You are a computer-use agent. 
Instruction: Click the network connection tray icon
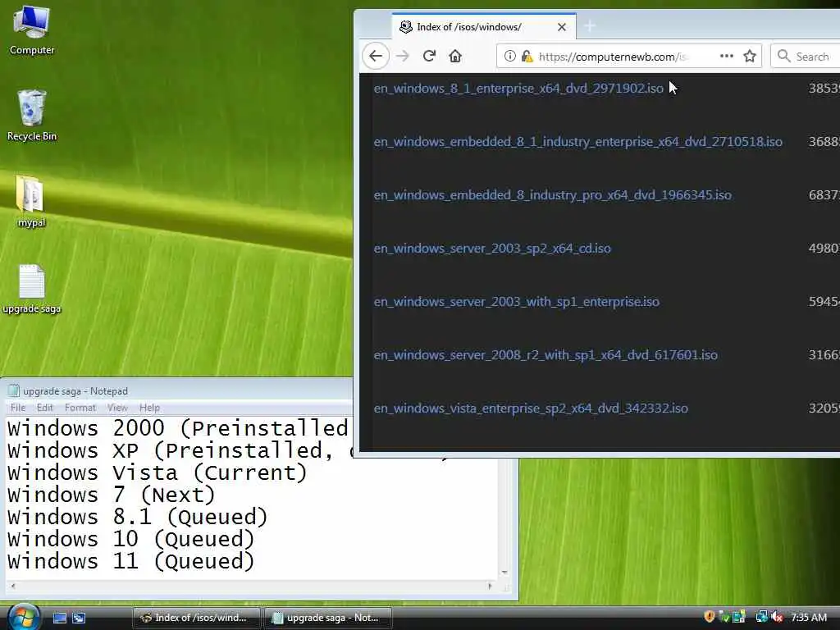(x=761, y=617)
